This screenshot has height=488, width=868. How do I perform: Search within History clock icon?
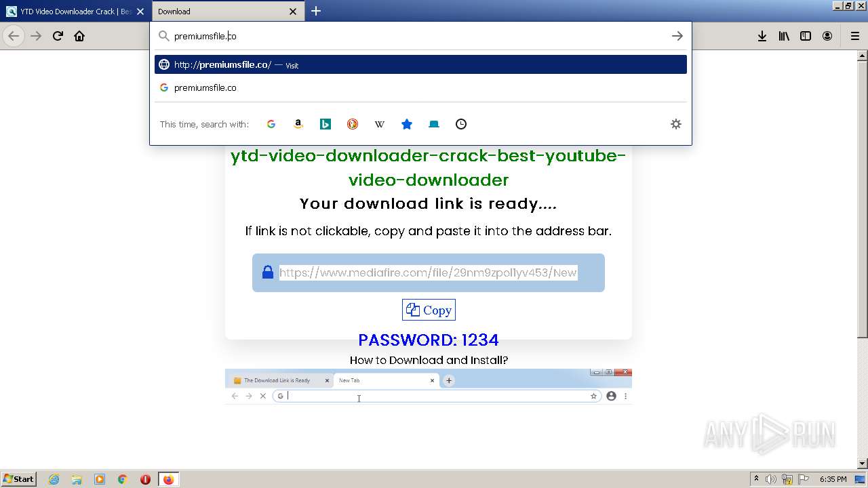click(x=461, y=124)
